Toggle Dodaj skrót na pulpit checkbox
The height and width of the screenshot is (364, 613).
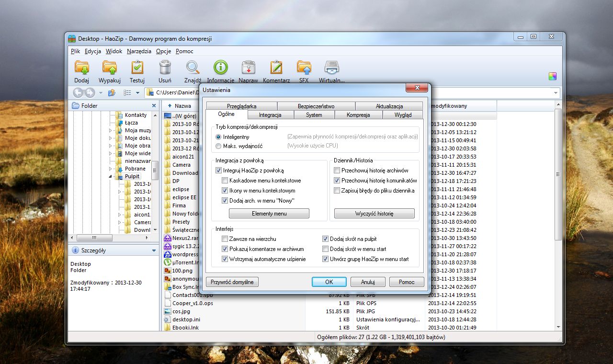[326, 239]
